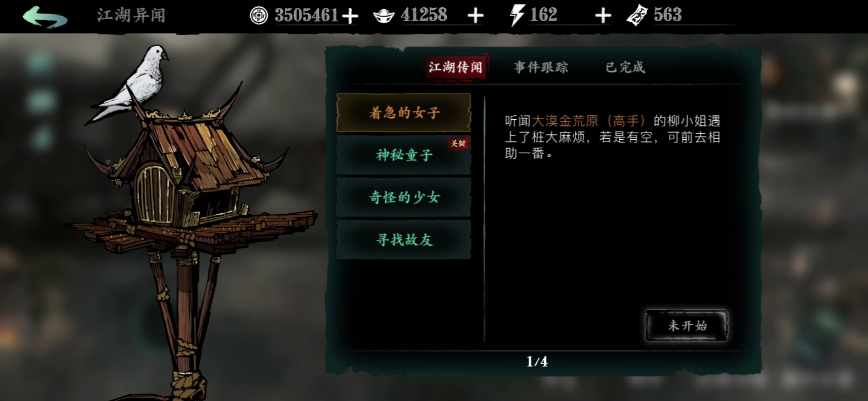Viewport: 868px width, 401px height.
Task: Tap the lightning stamina icon
Action: pyautogui.click(x=517, y=16)
